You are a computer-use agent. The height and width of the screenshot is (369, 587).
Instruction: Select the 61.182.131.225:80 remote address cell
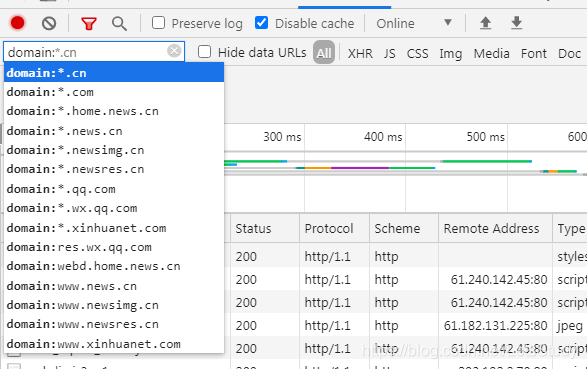coord(495,325)
